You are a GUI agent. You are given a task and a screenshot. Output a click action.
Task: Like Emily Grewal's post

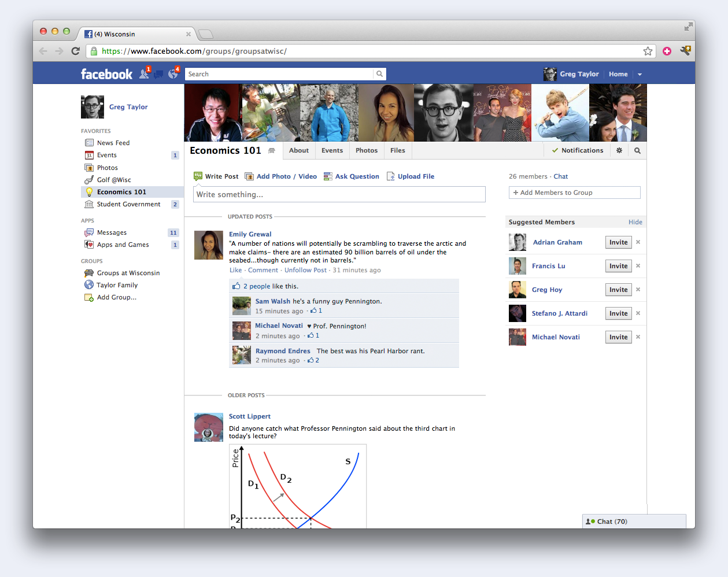(235, 270)
